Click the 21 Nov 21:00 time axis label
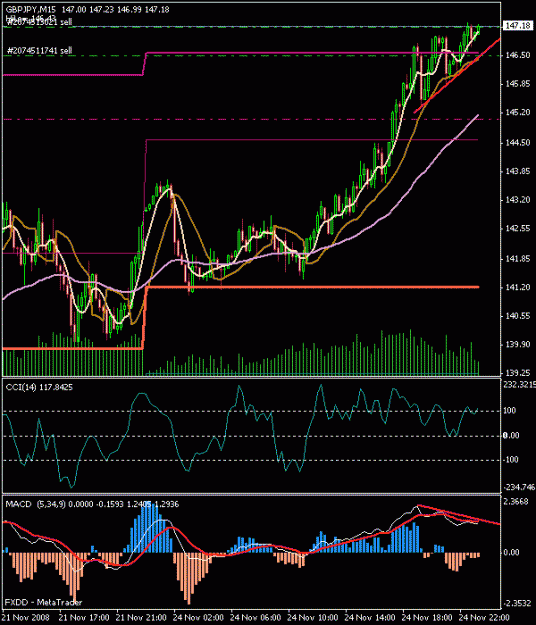The image size is (536, 625). (x=141, y=617)
